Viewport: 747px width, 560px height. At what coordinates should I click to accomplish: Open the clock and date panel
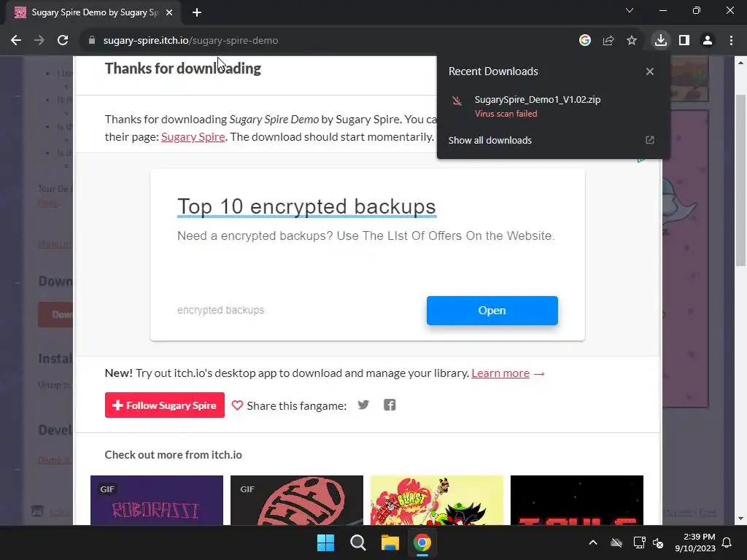pyautogui.click(x=695, y=542)
